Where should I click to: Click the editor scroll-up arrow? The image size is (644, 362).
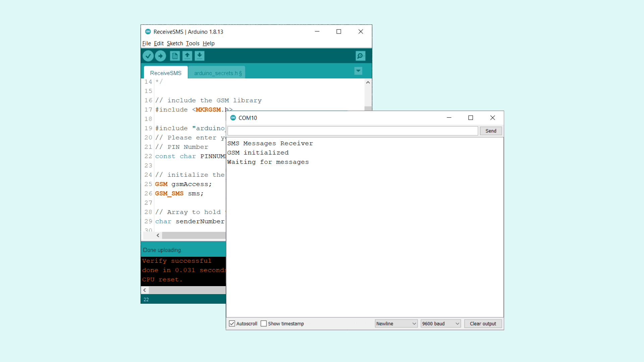(368, 82)
